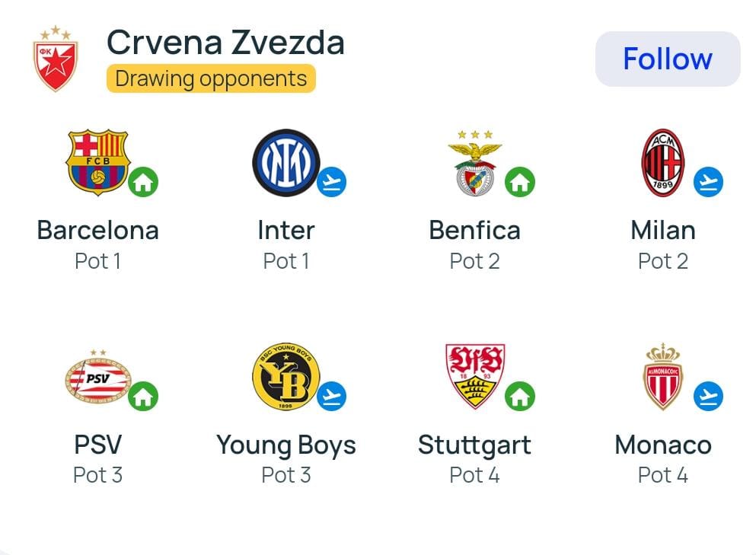
Task: Click the Young Boys yellow crest
Action: tap(285, 377)
